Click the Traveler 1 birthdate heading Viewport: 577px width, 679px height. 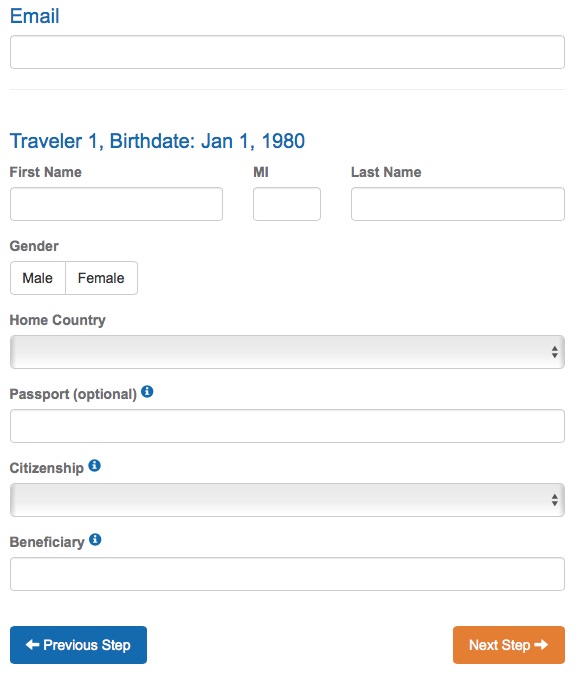click(157, 142)
